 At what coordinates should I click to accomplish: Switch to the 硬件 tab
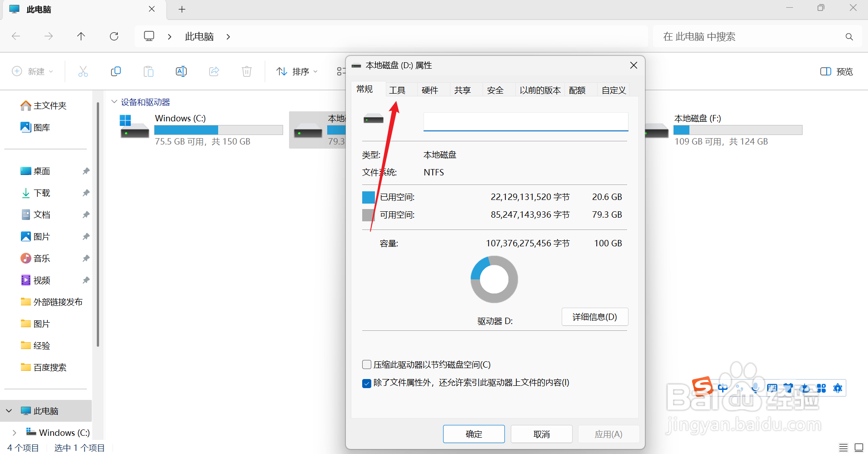click(429, 90)
